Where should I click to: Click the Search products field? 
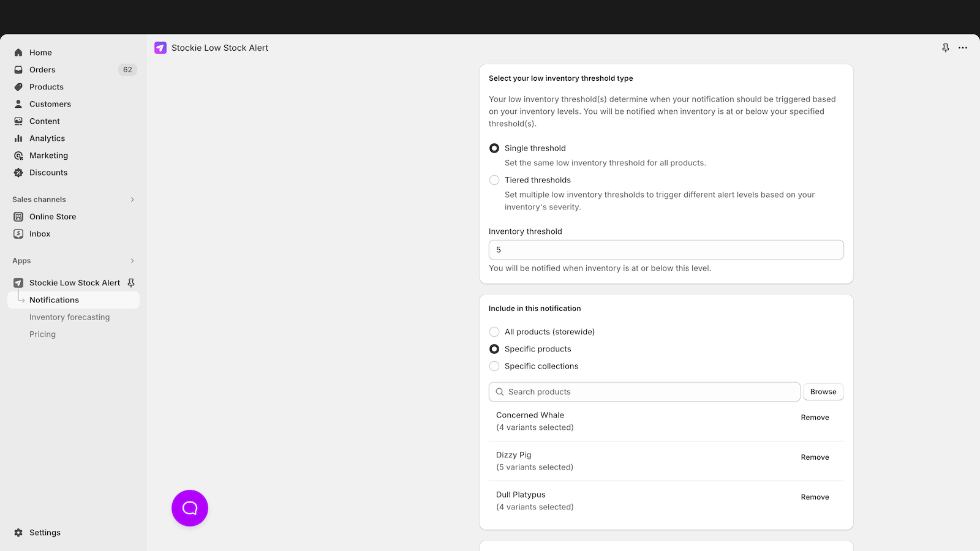pyautogui.click(x=643, y=391)
